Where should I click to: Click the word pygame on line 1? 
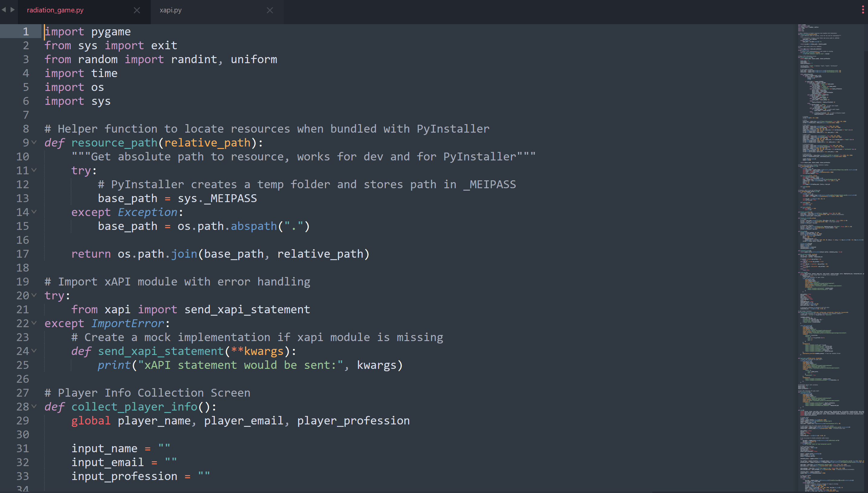(111, 31)
